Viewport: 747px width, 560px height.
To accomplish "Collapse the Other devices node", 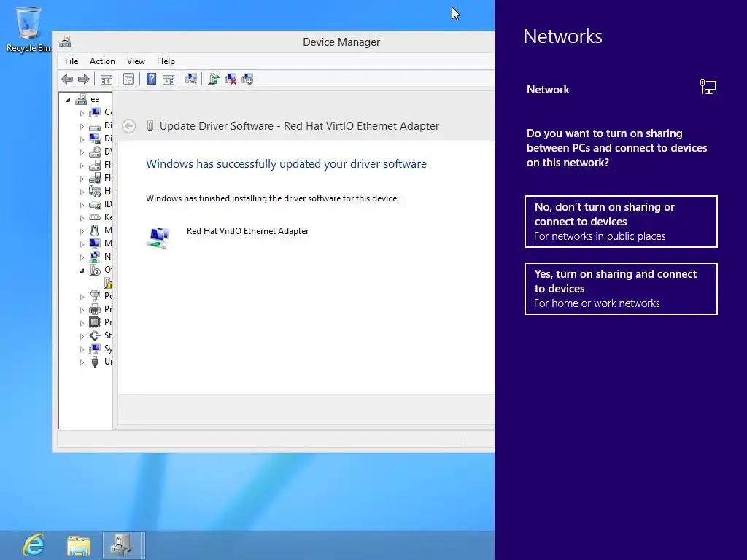I will coord(82,271).
